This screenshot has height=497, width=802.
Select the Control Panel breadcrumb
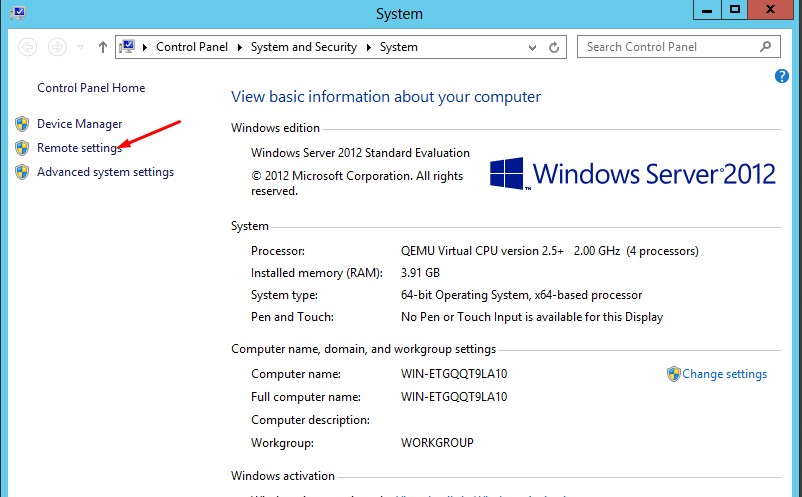[x=192, y=47]
